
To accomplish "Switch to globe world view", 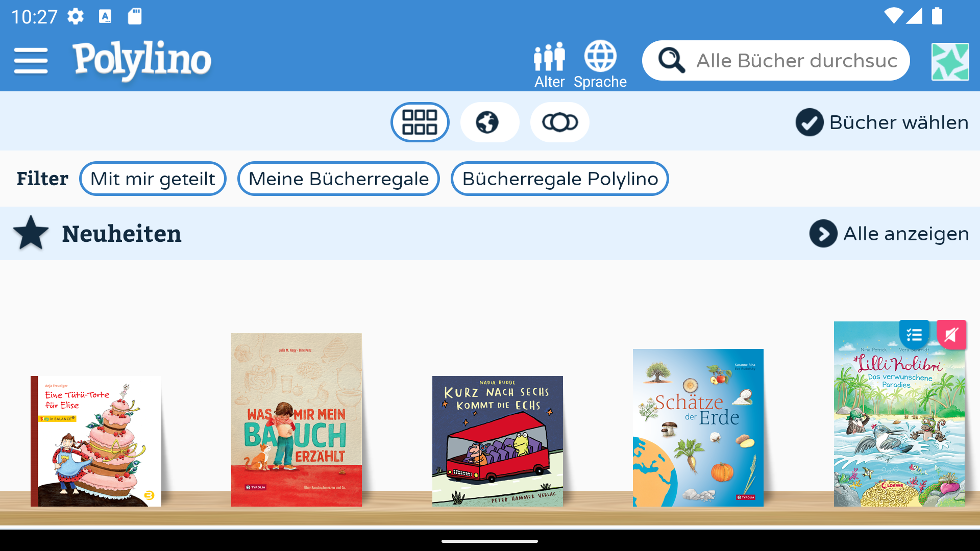I will [x=489, y=122].
